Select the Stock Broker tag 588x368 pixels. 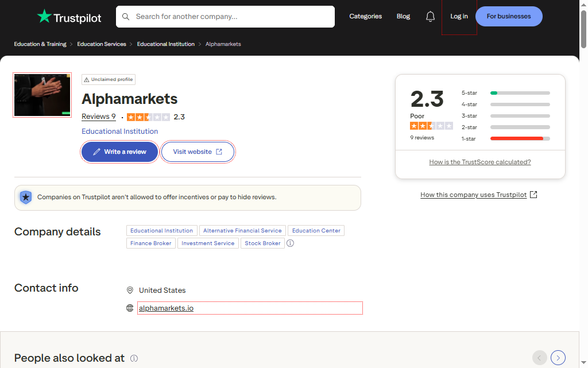[262, 243]
